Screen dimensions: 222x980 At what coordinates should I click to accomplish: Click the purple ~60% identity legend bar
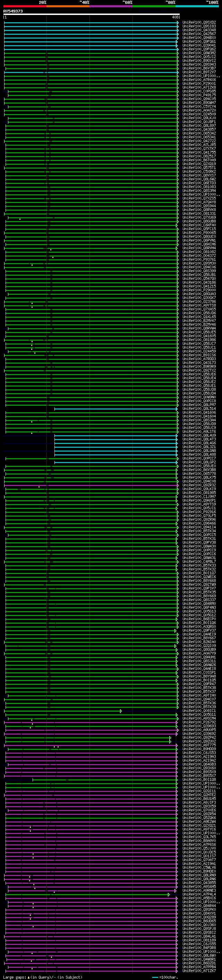pos(111,6)
